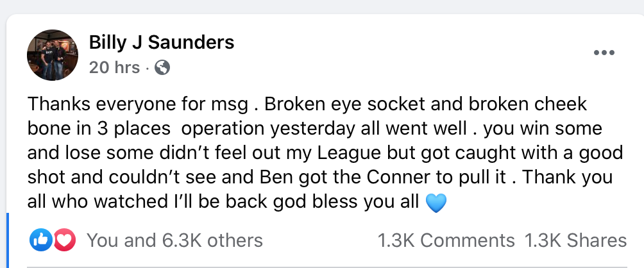This screenshot has width=644, height=268.
Task: Click the blue vertical bar at left edge
Action: tap(8, 240)
